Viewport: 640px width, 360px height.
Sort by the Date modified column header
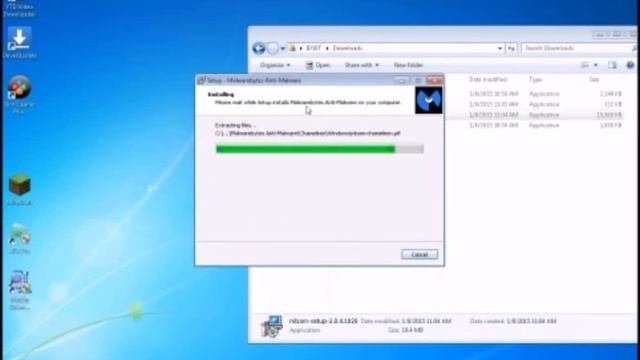(488, 80)
